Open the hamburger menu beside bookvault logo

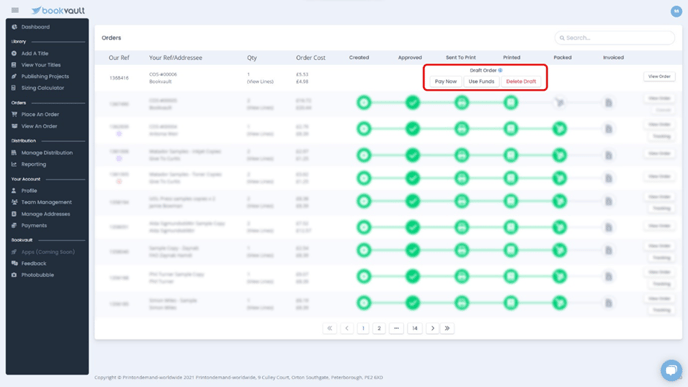pyautogui.click(x=15, y=10)
